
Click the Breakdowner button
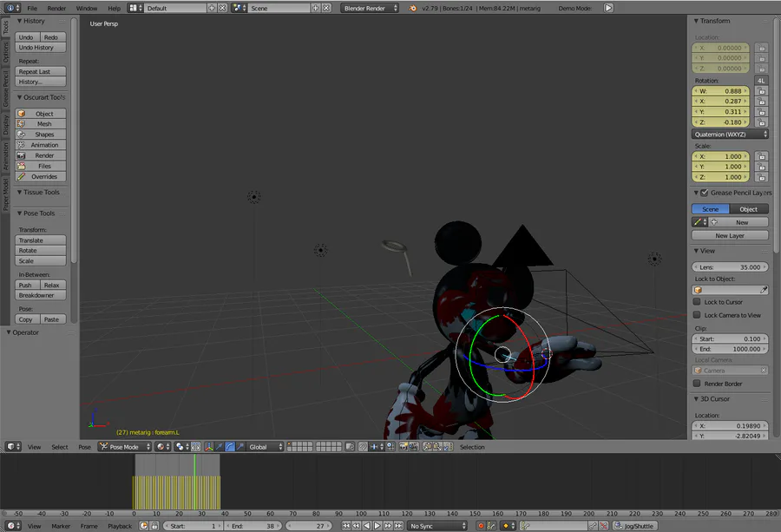click(x=40, y=295)
